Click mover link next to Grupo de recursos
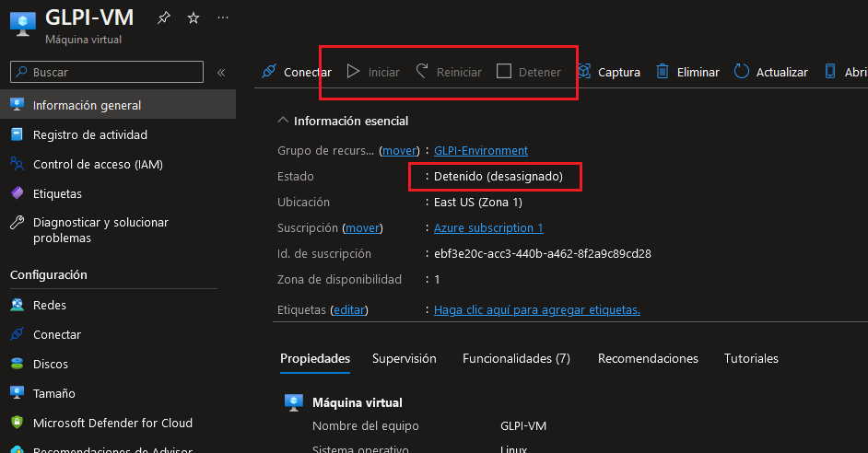This screenshot has height=453, width=868. (399, 150)
